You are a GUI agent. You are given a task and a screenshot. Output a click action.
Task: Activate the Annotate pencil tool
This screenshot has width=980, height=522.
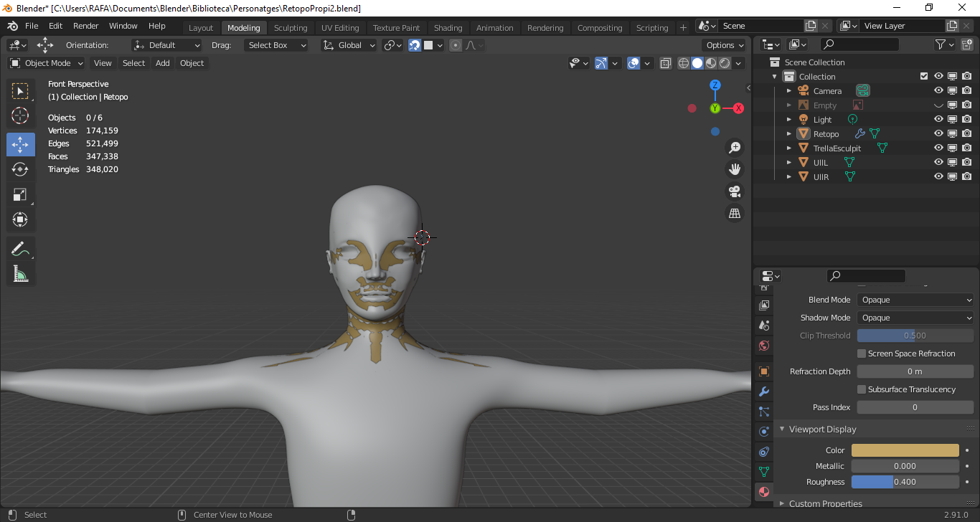pyautogui.click(x=20, y=249)
